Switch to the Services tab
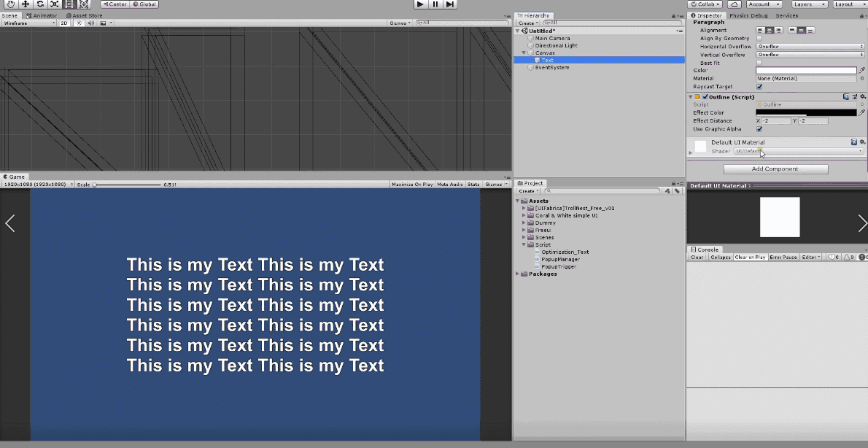The height and width of the screenshot is (448, 868). [786, 15]
